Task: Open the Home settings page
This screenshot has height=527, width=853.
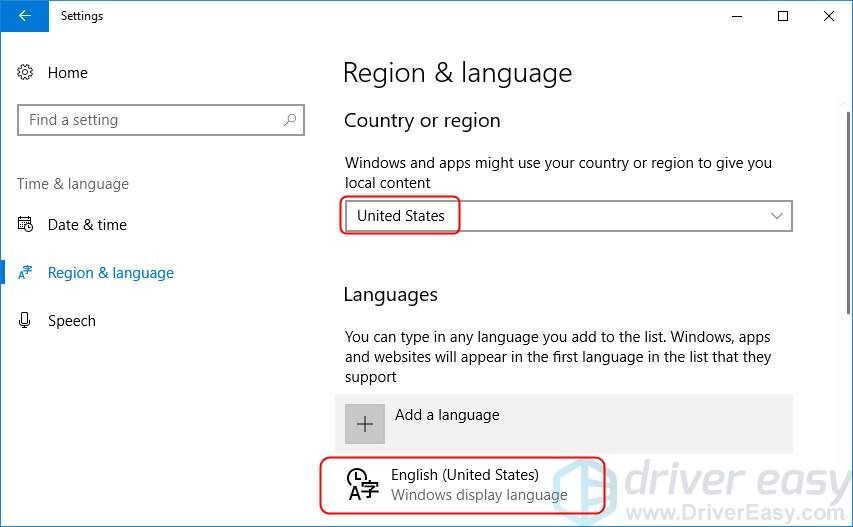Action: pyautogui.click(x=67, y=72)
